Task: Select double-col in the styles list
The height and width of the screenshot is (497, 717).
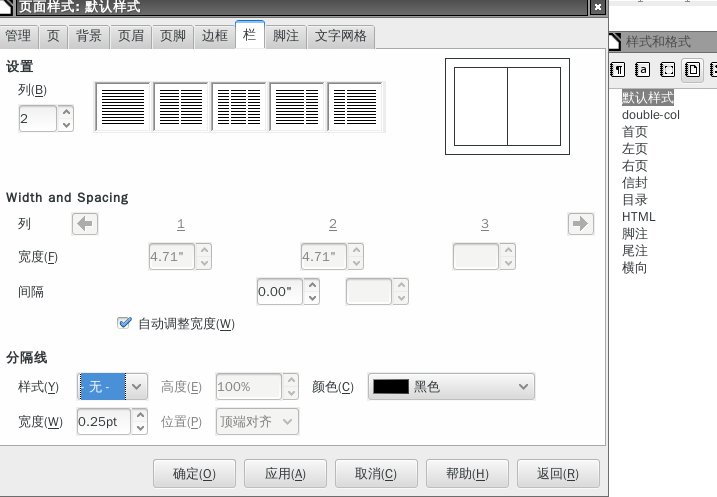Action: (x=651, y=115)
